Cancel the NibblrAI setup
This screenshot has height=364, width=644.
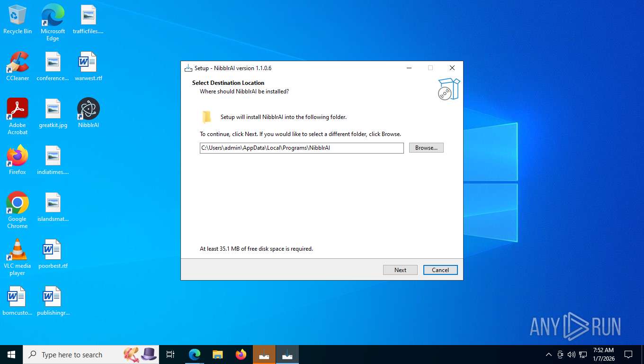(440, 270)
